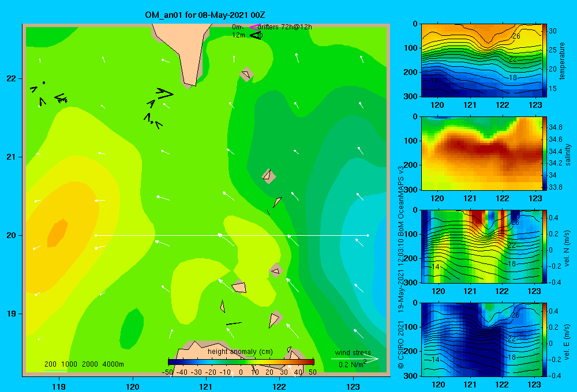
Task: Select the small island near 121.85°E 20.75°N
Action: tap(269, 176)
